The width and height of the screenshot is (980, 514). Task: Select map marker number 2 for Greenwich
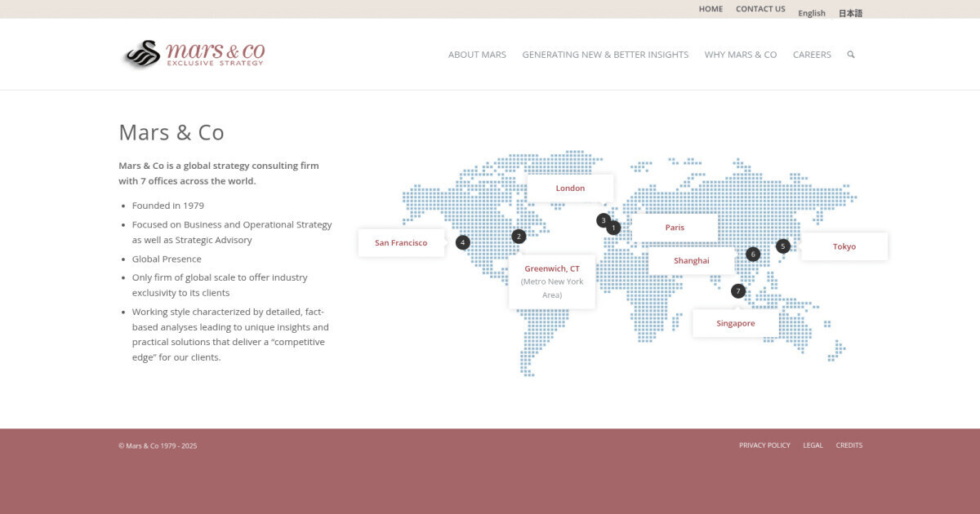(x=519, y=237)
